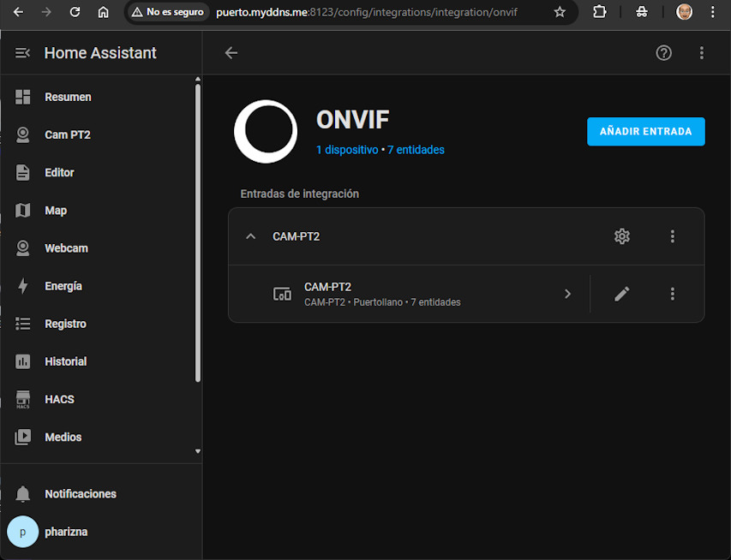
Task: Open the 1 dispositivo link
Action: tap(347, 150)
